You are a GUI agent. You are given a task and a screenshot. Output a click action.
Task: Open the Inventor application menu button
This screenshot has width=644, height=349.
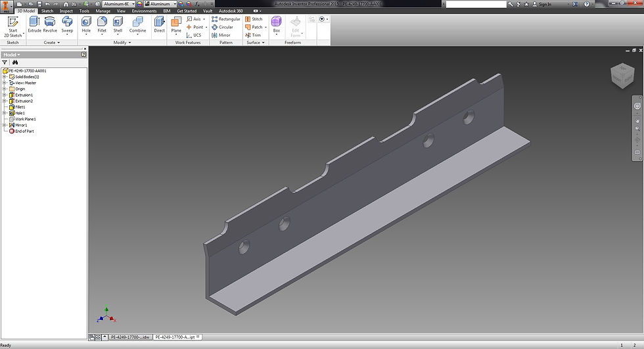click(6, 6)
